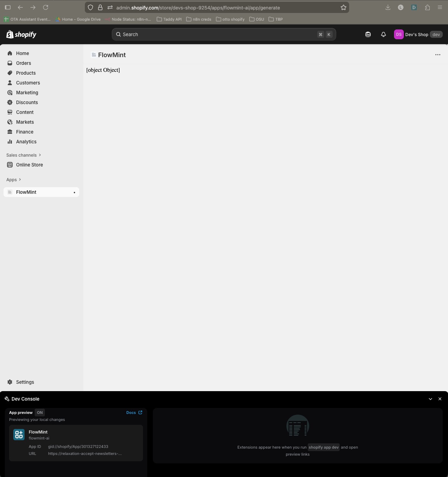Open Settings at the bottom sidebar

tap(25, 382)
